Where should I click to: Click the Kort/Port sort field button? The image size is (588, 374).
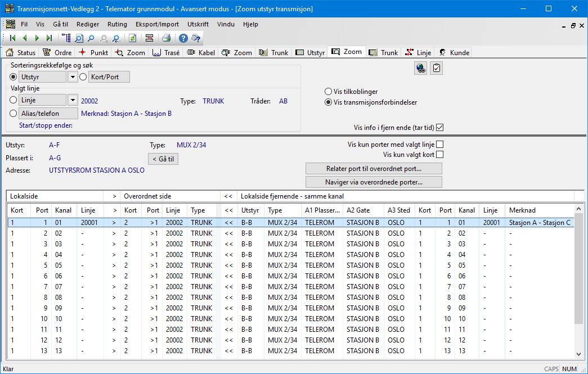tap(109, 77)
